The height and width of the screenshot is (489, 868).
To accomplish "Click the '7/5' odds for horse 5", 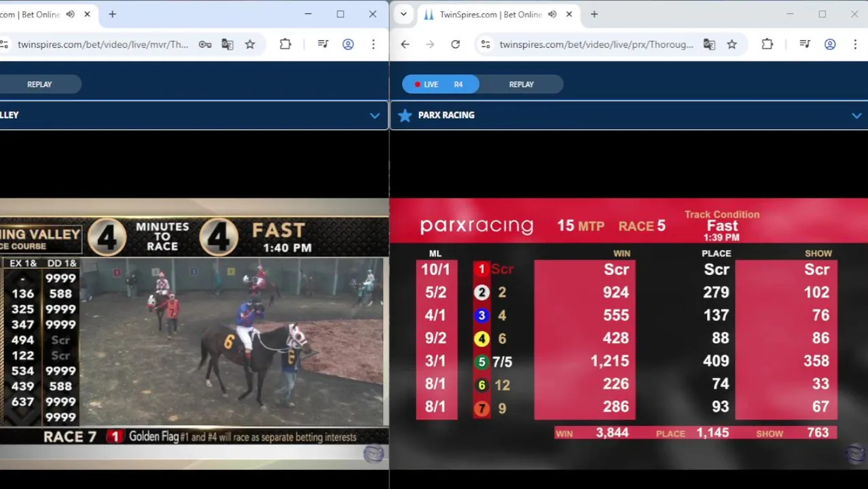I will pyautogui.click(x=503, y=362).
